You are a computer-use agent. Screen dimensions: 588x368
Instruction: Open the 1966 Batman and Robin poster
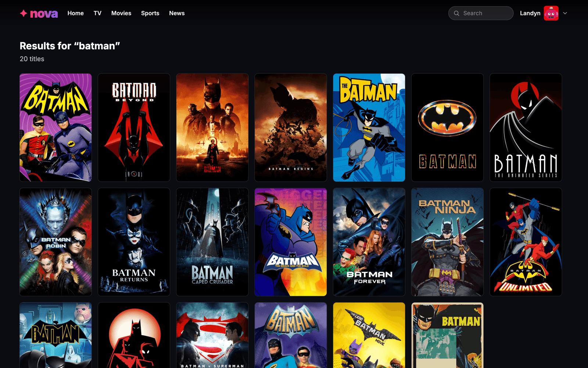coord(55,127)
